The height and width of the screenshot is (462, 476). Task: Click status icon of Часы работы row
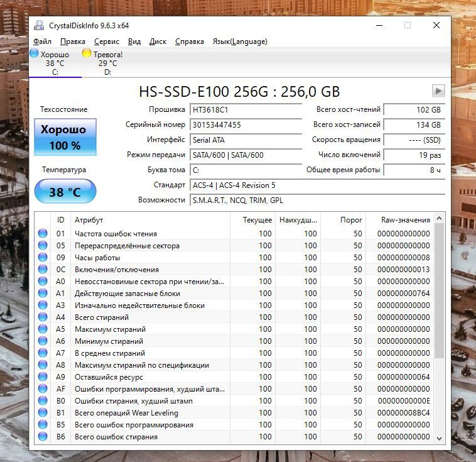(x=43, y=257)
